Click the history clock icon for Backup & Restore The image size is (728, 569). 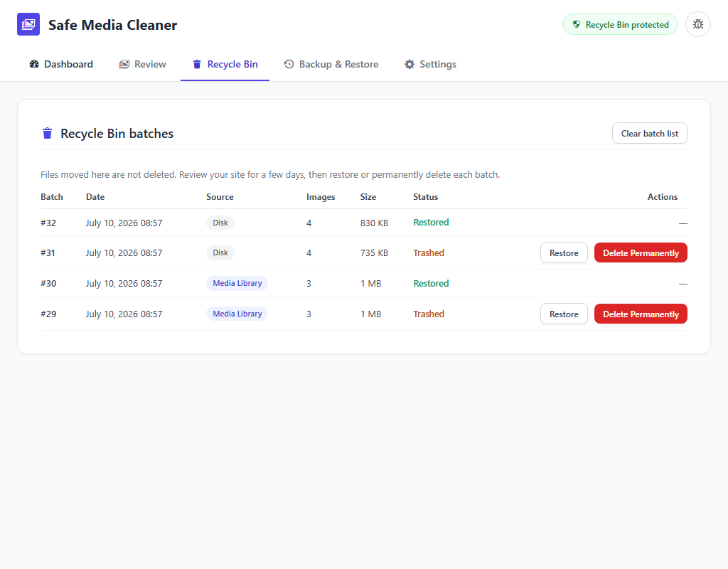tap(289, 64)
